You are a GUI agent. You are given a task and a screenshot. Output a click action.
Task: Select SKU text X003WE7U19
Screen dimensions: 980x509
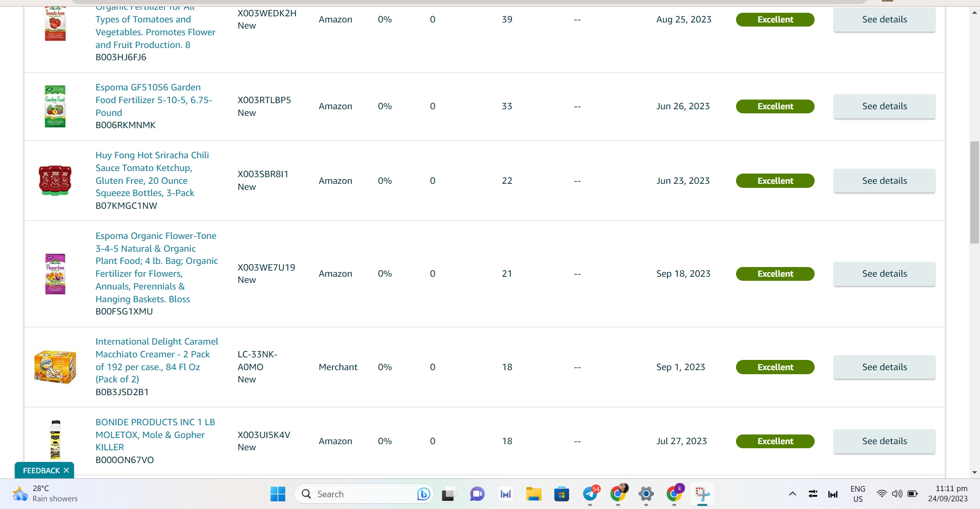click(x=266, y=268)
